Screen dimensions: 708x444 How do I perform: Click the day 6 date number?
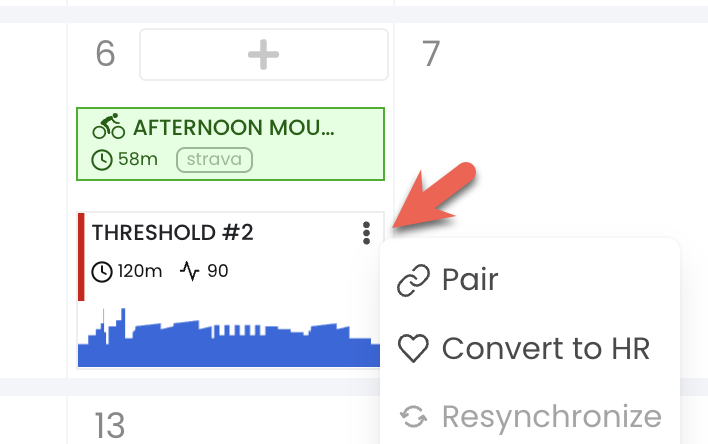pos(105,54)
